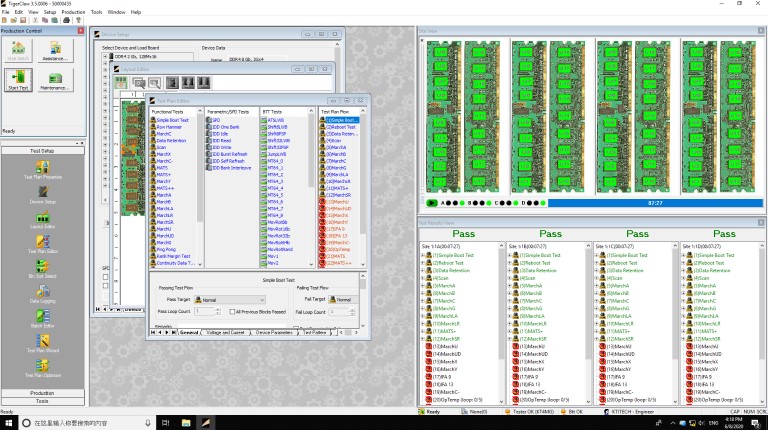This screenshot has width=768, height=430.
Task: Open the Test Plan Optimizer
Action: (43, 366)
